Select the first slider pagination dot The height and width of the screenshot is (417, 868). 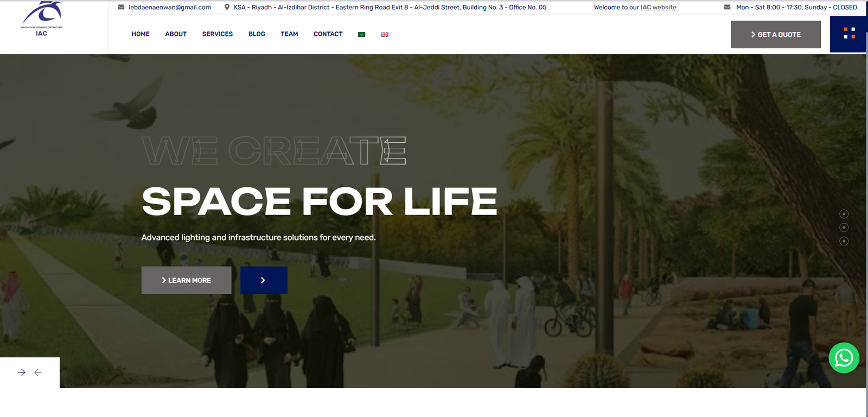tap(844, 214)
